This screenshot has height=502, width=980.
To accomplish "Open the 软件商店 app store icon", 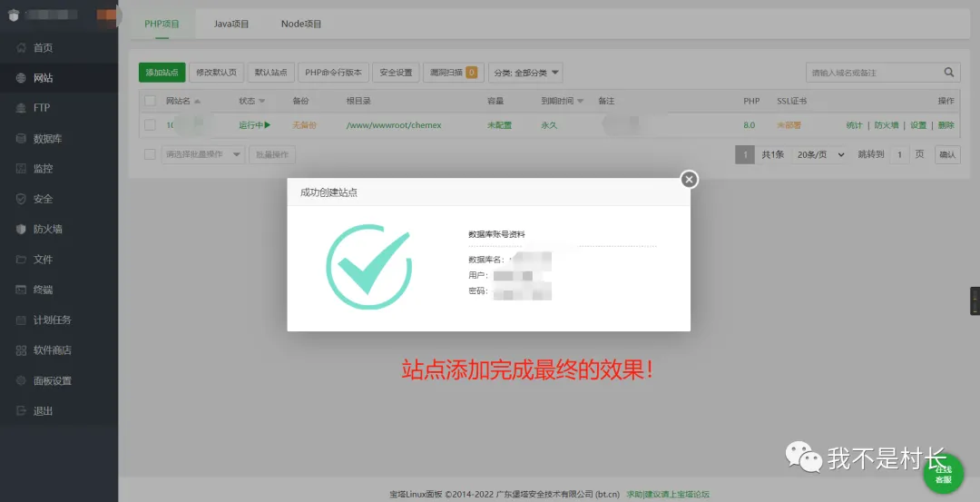I will 21,350.
